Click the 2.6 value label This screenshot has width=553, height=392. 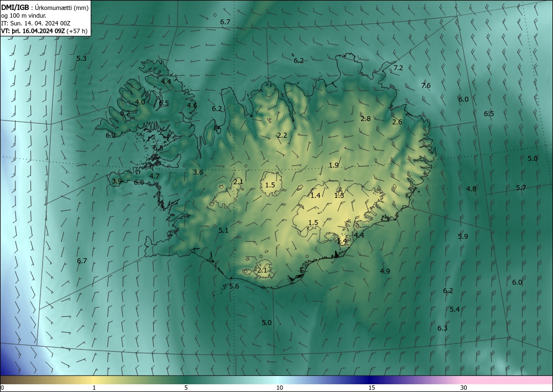(x=397, y=122)
